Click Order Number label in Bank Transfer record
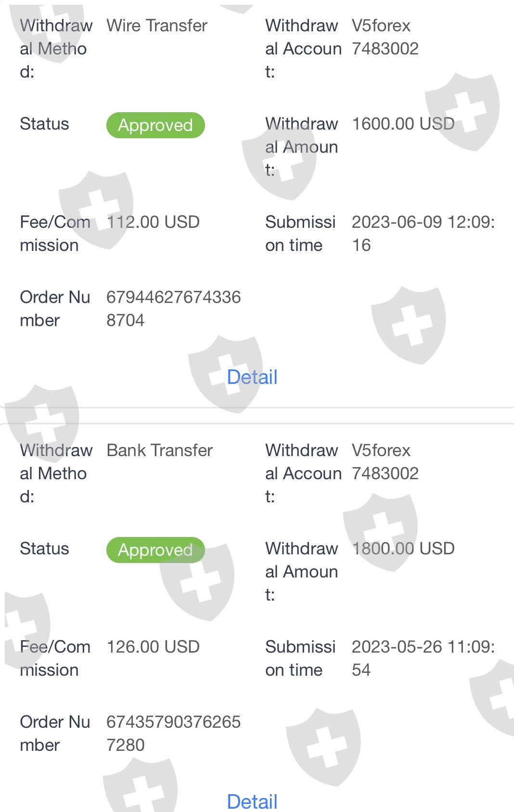 tap(55, 733)
